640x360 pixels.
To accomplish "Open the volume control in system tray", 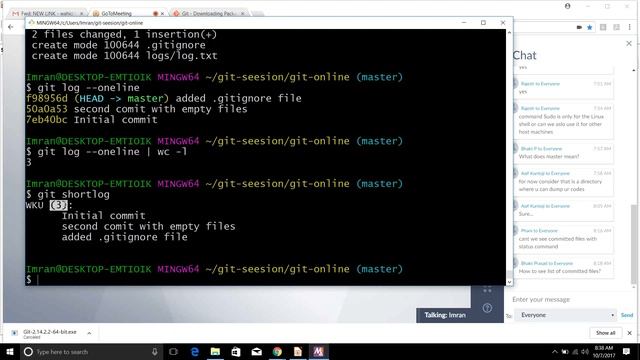I will 585,351.
